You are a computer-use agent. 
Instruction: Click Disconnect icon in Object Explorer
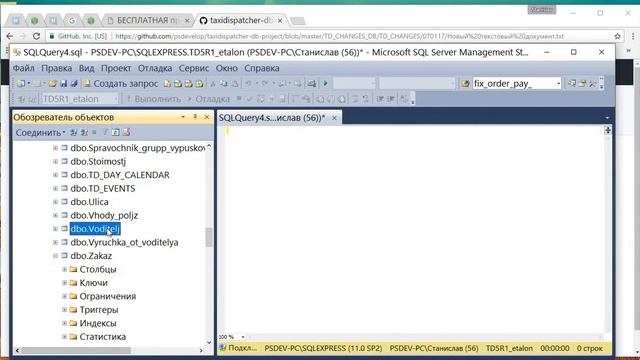[84, 132]
